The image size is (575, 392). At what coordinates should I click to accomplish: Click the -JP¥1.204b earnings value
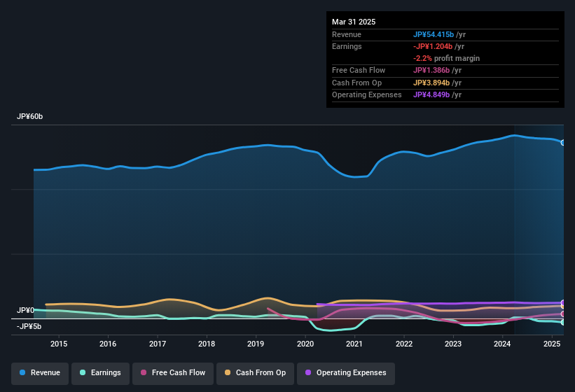click(433, 46)
